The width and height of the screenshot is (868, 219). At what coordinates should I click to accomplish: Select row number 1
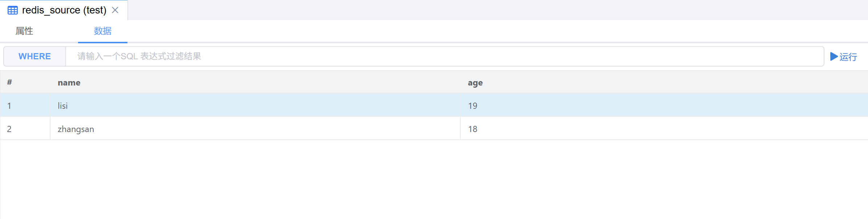pos(9,105)
